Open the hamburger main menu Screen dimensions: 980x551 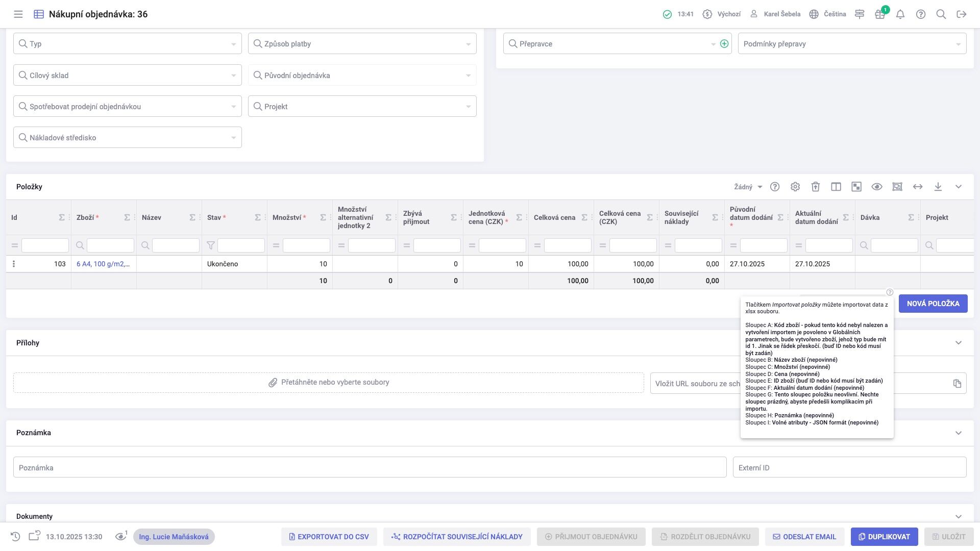tap(18, 14)
